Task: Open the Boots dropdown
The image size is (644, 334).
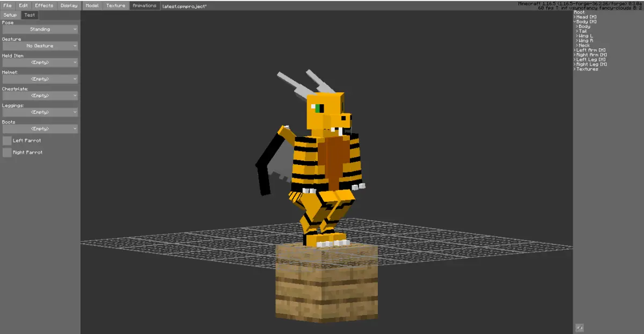Action: pyautogui.click(x=40, y=129)
